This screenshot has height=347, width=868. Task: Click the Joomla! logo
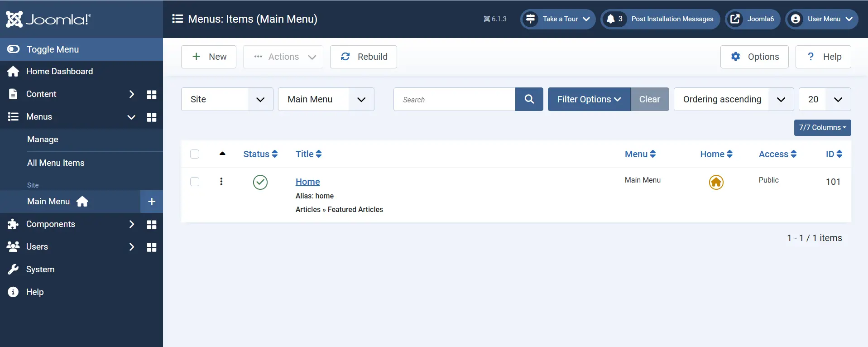point(48,19)
